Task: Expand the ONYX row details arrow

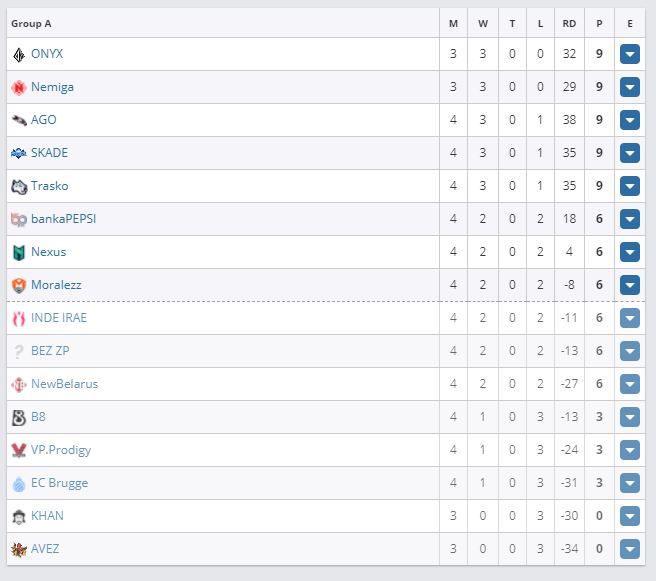Action: tap(629, 54)
